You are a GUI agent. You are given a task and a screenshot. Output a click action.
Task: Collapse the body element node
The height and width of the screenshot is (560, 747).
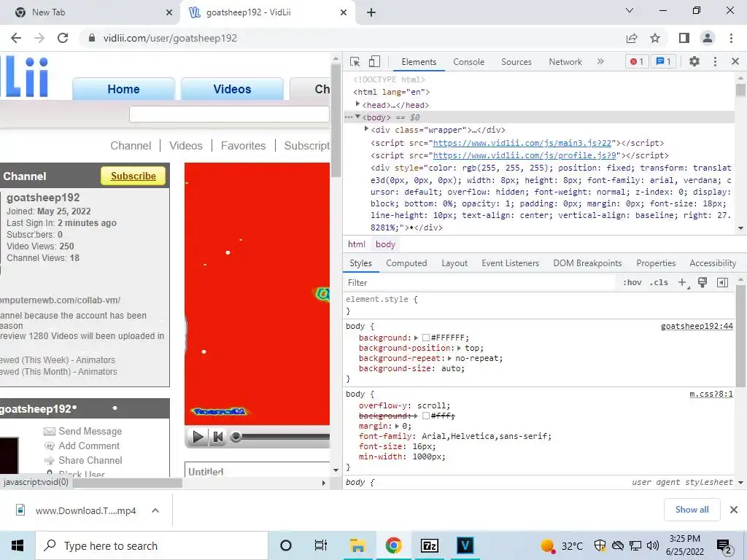(357, 117)
